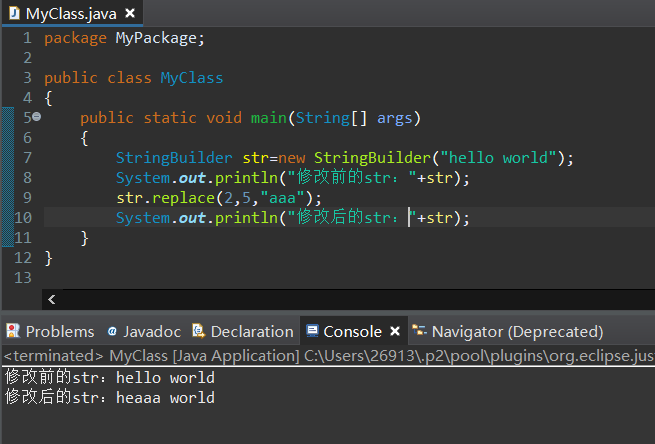This screenshot has height=444, width=655.
Task: Click the Javadoc @ icon
Action: 112,331
